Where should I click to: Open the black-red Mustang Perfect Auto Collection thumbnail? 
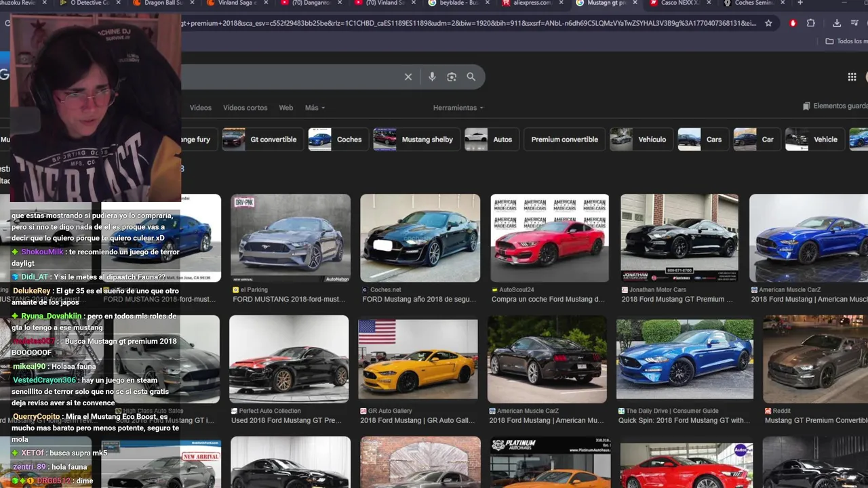click(289, 359)
